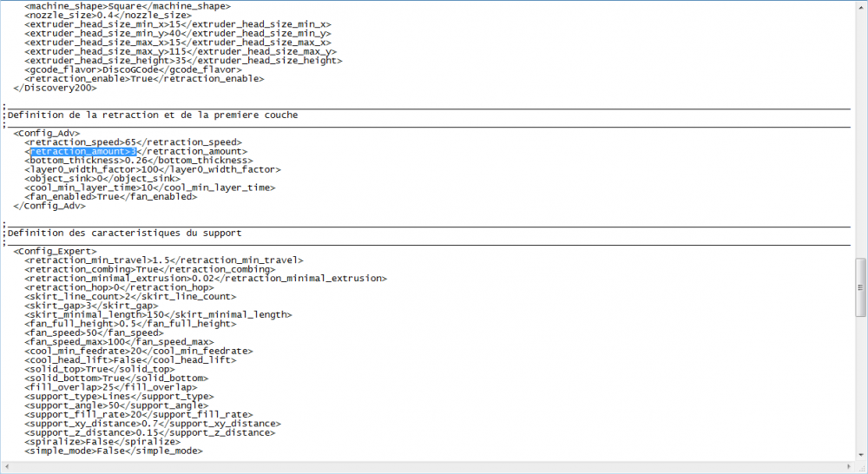Viewport: 868px width, 474px height.
Task: Click the 'Definition de la retraction' comment line
Action: pos(153,115)
